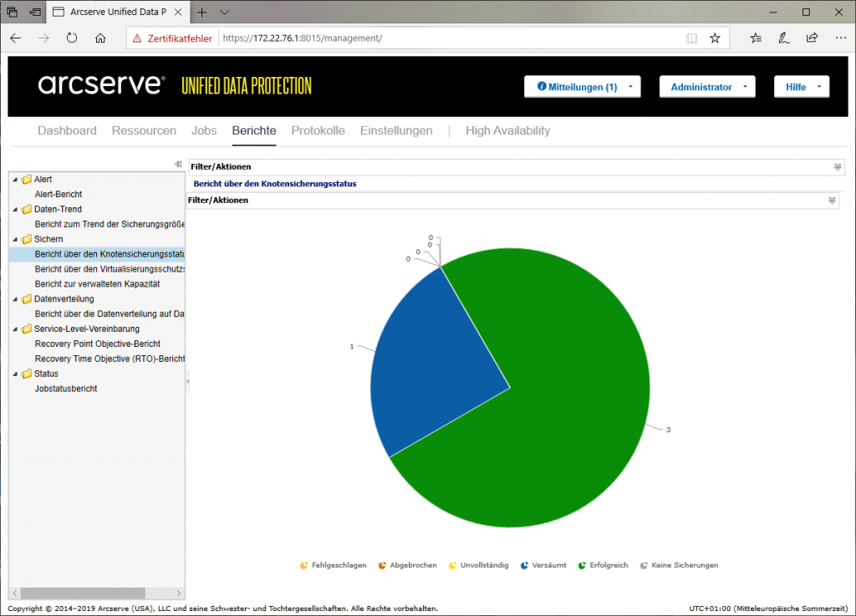The height and width of the screenshot is (616, 856).
Task: Expand the top Filter/Aktionen bar
Action: coord(838,167)
